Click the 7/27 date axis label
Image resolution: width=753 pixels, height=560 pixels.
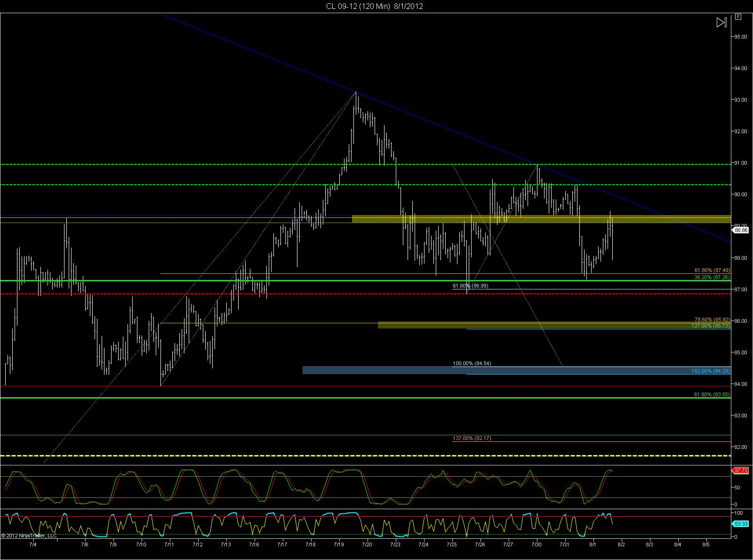point(508,544)
